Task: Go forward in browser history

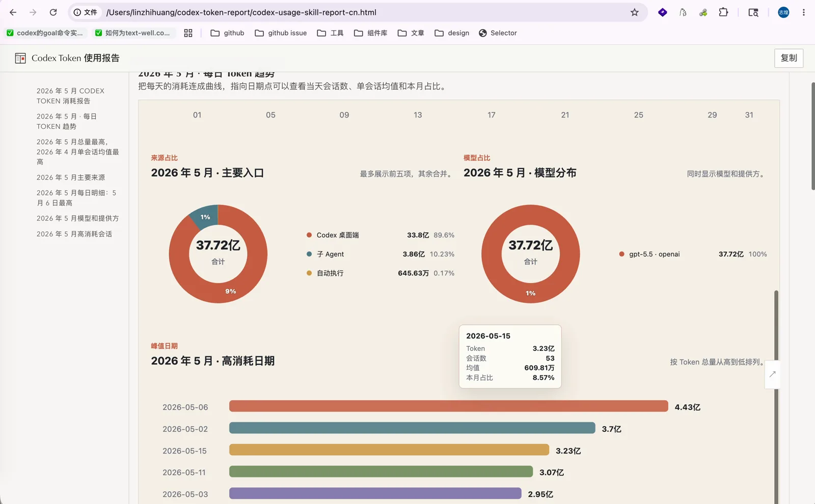Action: (x=33, y=12)
